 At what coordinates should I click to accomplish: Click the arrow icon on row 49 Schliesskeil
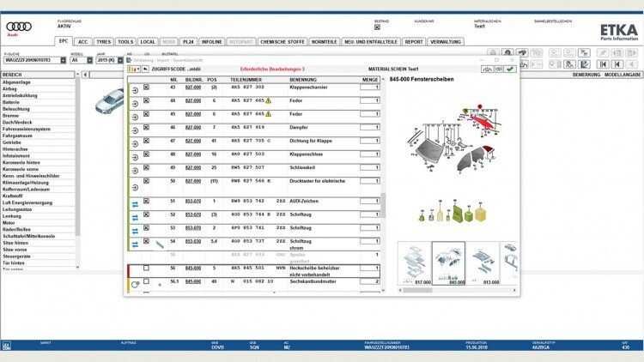click(x=135, y=171)
